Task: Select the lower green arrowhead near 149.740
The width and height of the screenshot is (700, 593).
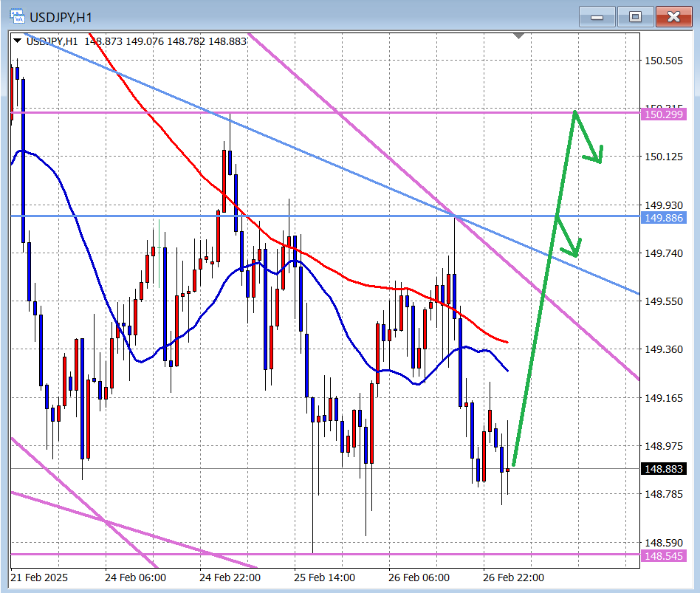Action: 574,251
